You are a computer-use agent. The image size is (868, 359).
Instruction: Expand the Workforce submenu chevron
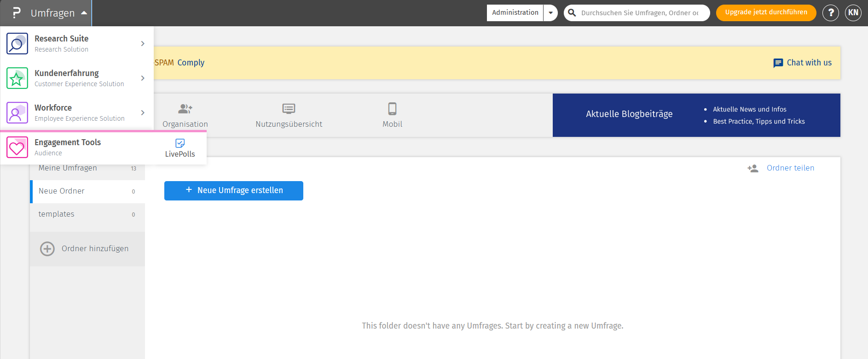coord(143,113)
